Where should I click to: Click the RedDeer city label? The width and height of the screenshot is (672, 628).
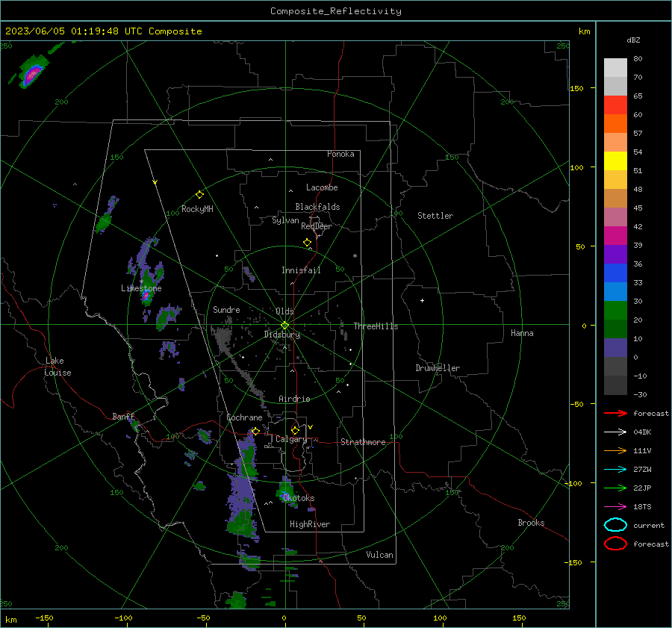pos(317,226)
